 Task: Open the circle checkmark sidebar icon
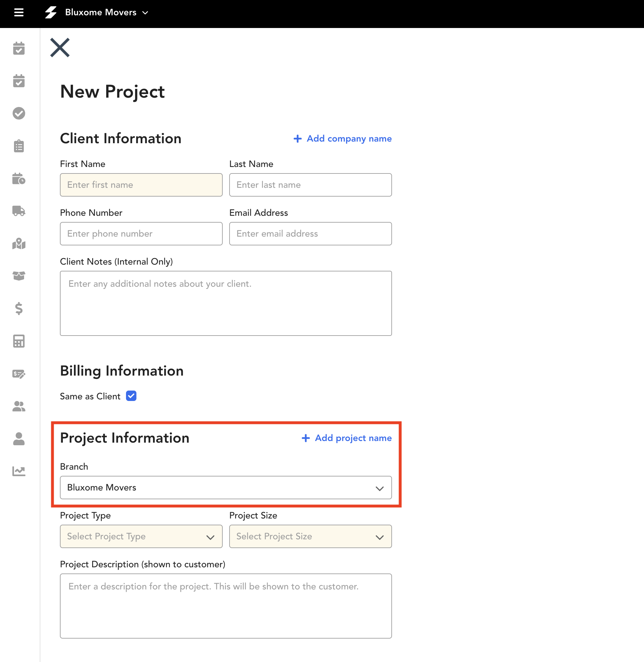pyautogui.click(x=19, y=113)
